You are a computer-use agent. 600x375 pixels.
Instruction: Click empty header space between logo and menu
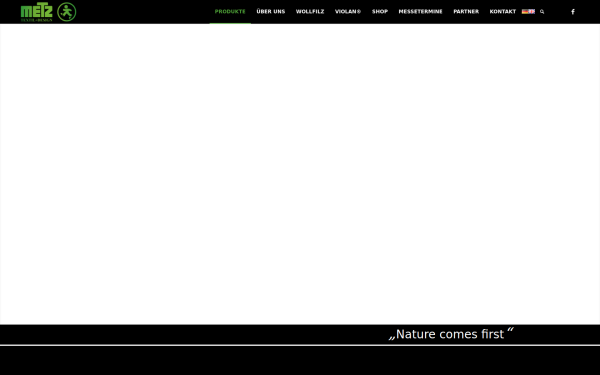coord(143,11)
